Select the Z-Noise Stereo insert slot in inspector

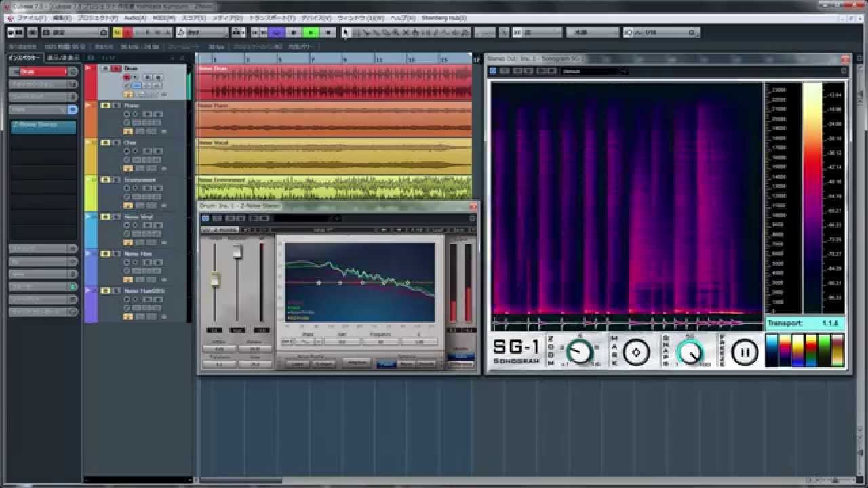pos(43,126)
